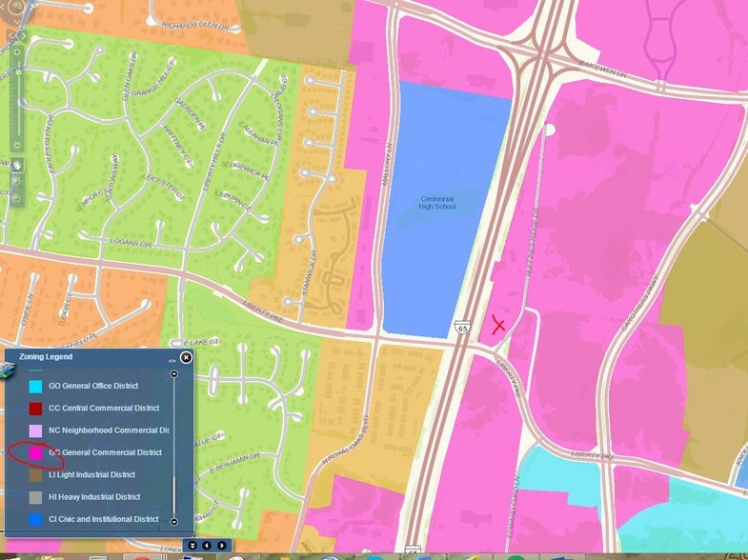Select LI Light Industrial District entry

pos(91,474)
